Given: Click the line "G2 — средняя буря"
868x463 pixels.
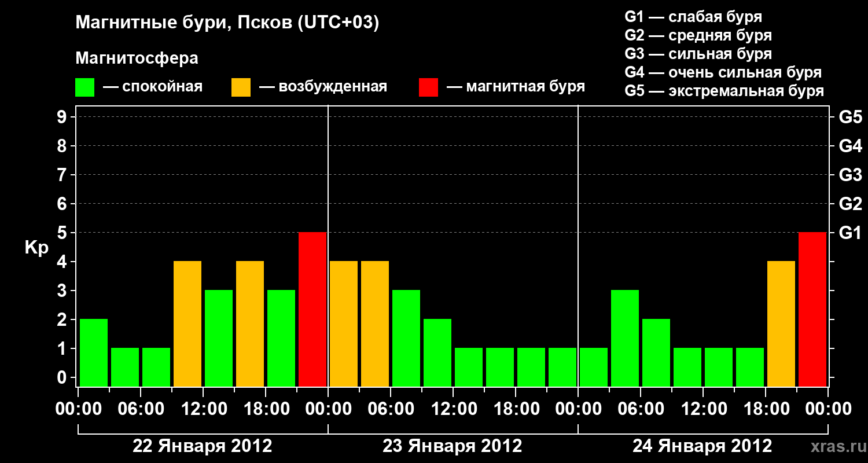Looking at the screenshot, I should (698, 35).
